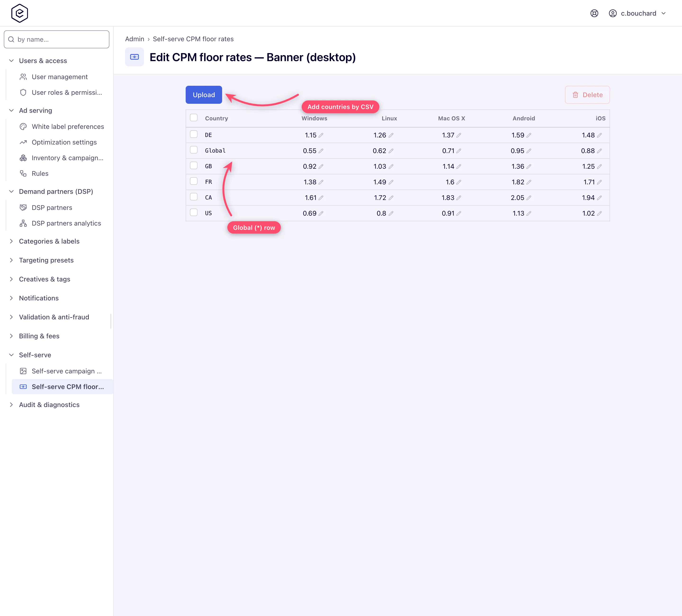Click the Inventory & campaign cubes icon
Screen dimensions: 682x616
(x=23, y=158)
